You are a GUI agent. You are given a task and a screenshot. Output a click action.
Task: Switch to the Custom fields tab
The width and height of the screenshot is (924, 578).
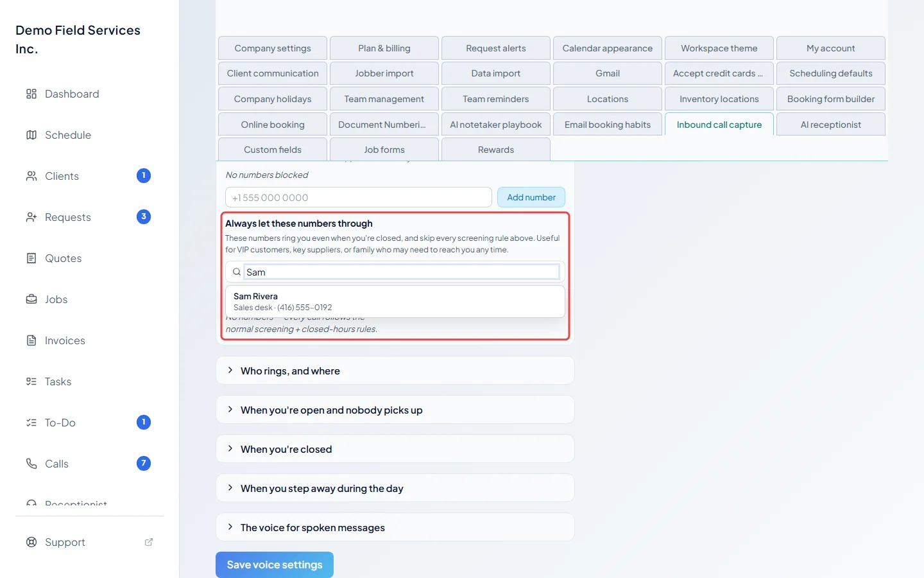(x=273, y=150)
